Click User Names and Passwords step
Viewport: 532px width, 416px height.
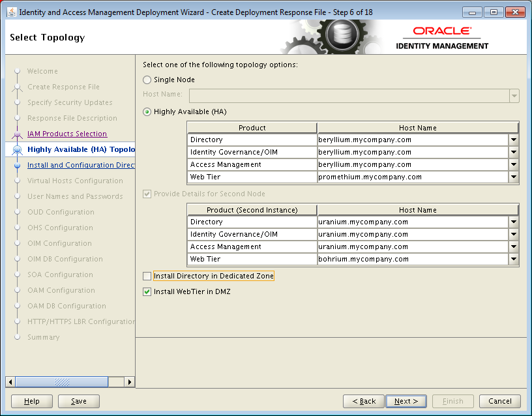click(x=75, y=196)
